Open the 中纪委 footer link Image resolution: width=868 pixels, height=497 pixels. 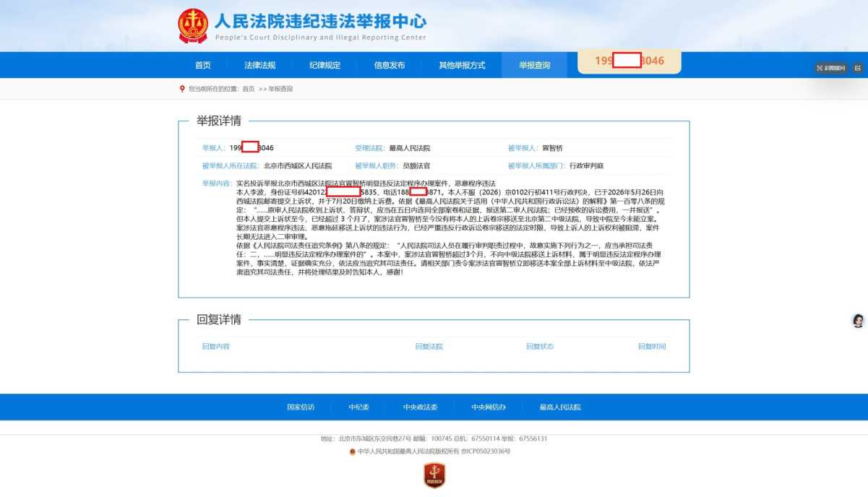(x=358, y=407)
